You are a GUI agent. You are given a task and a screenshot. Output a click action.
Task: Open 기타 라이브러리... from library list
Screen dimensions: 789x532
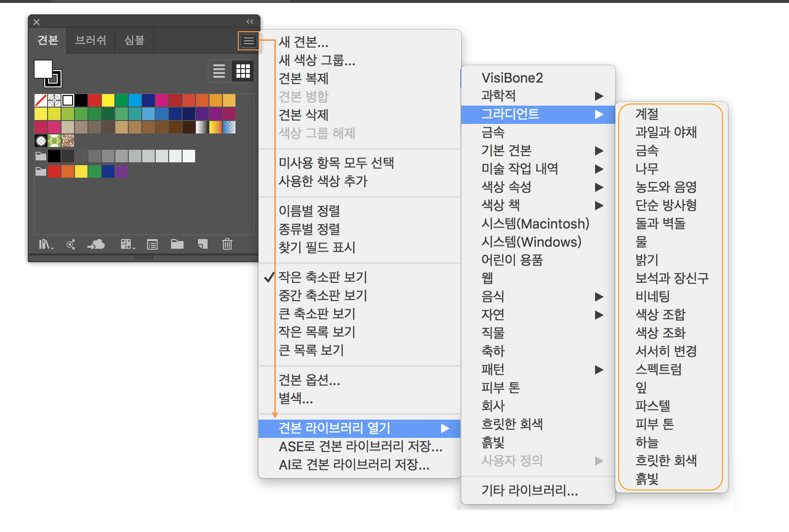click(x=538, y=491)
